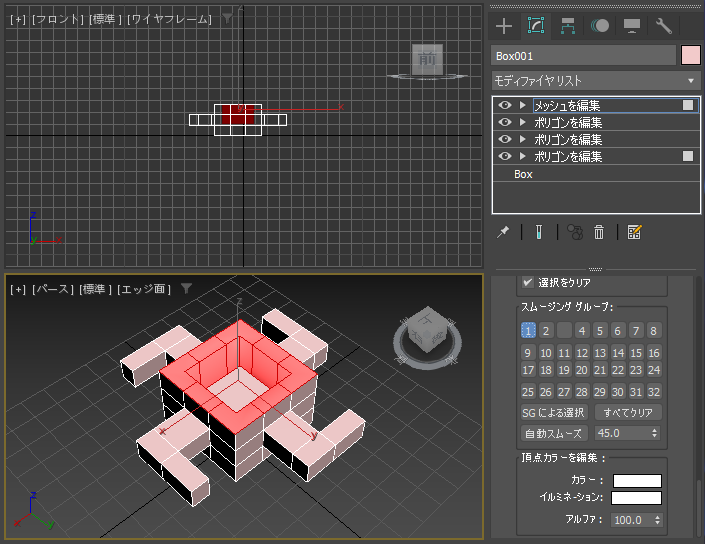Expand the メッシュを編集 modifier arrow
The height and width of the screenshot is (544, 705).
[x=522, y=105]
